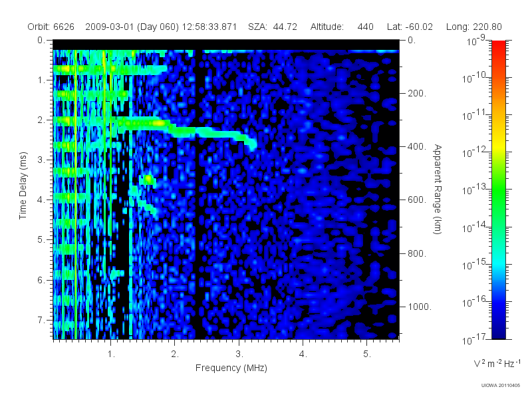This screenshot has height=399, width=532.
Task: Click the '5.' frequency tick label
Action: point(367,354)
